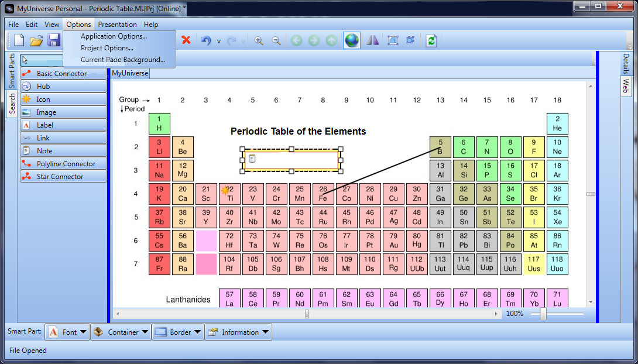The width and height of the screenshot is (638, 364).
Task: Toggle online mode with the globe icon
Action: pyautogui.click(x=352, y=40)
